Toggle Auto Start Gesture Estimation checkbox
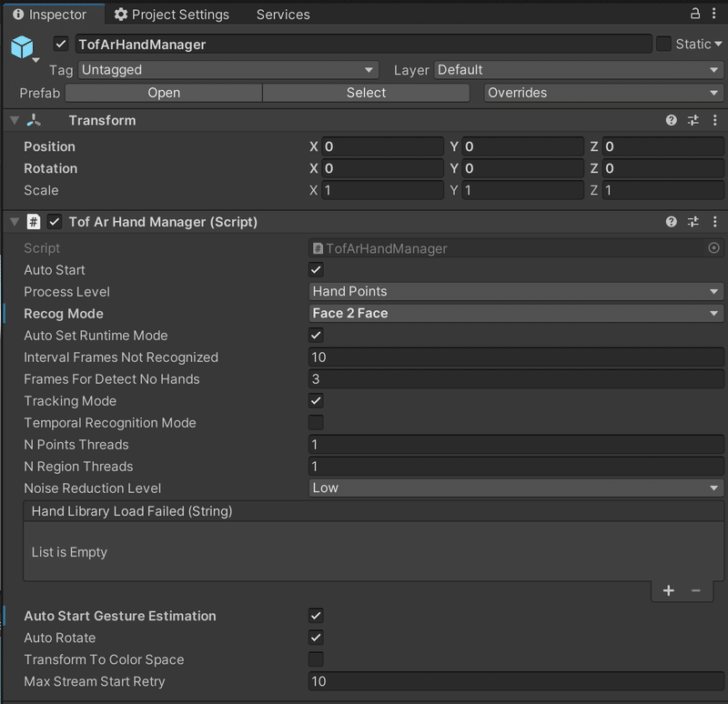Viewport: 728px width, 704px height. click(x=316, y=616)
